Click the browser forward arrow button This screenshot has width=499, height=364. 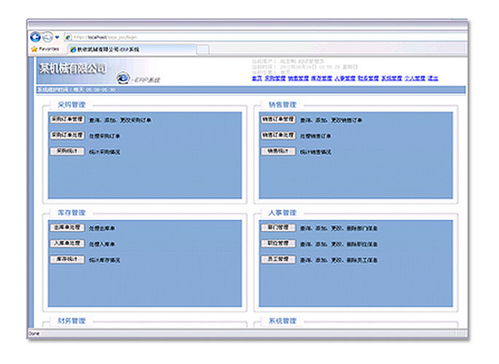[x=48, y=37]
